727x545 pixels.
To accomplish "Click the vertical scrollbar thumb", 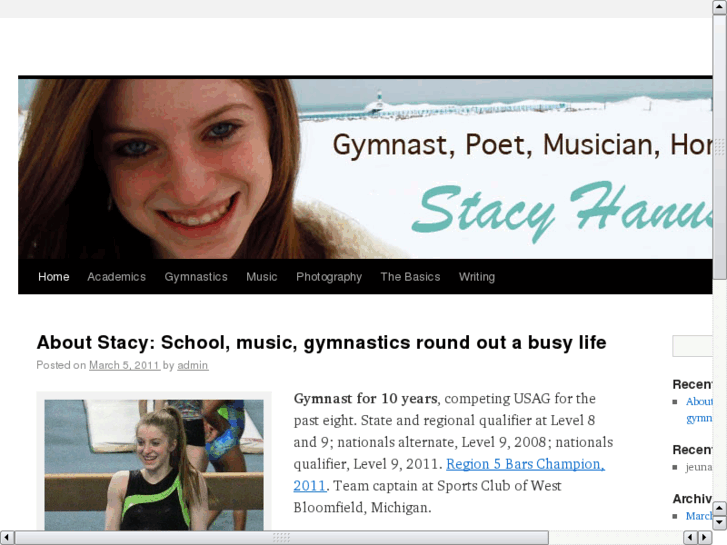I will point(720,147).
